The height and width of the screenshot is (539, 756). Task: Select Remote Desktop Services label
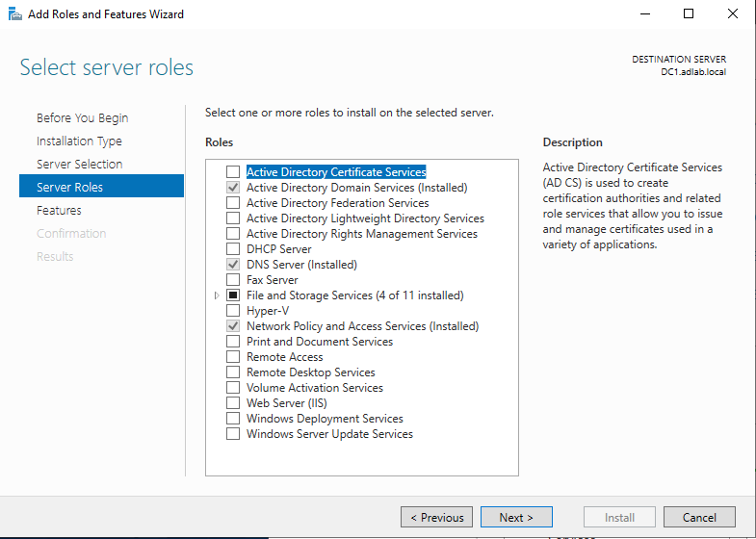click(x=311, y=372)
